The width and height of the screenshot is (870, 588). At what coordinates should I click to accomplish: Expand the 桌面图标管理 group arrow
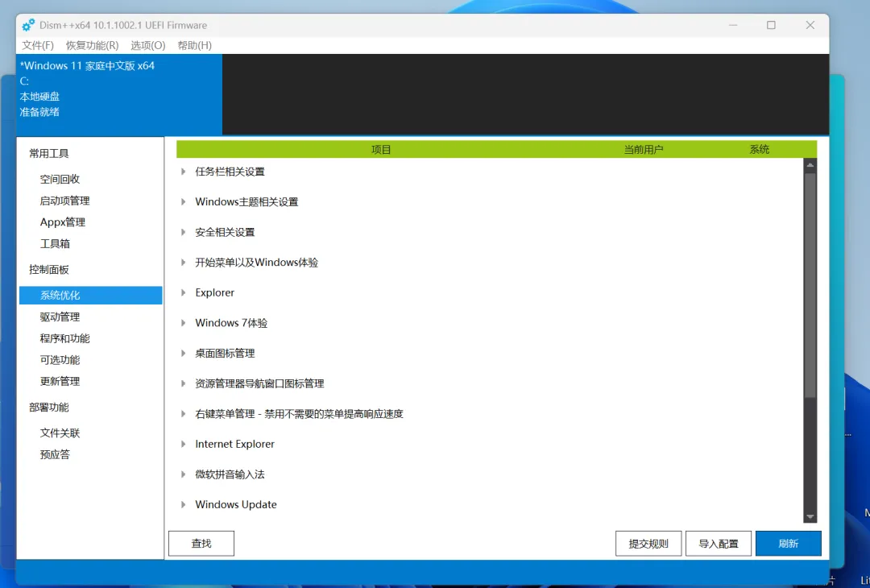pyautogui.click(x=183, y=353)
